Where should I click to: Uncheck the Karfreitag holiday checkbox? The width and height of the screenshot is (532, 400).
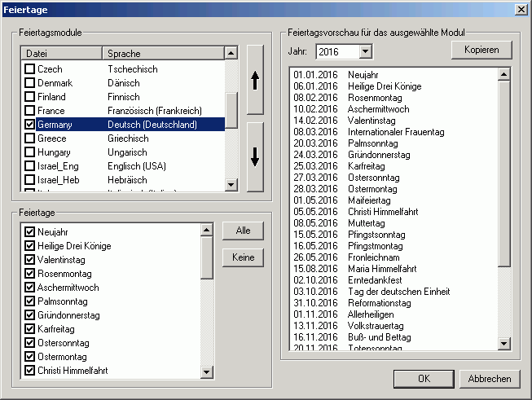click(x=30, y=329)
